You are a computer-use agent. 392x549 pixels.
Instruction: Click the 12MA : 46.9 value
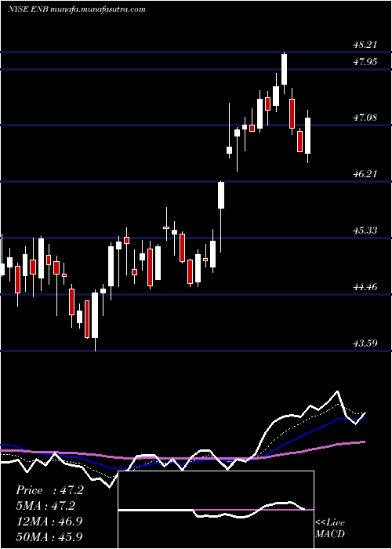[x=49, y=521]
